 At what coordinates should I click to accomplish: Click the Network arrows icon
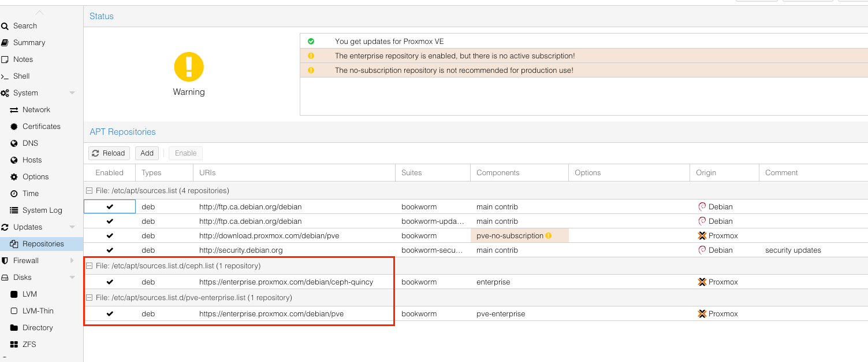tap(14, 110)
